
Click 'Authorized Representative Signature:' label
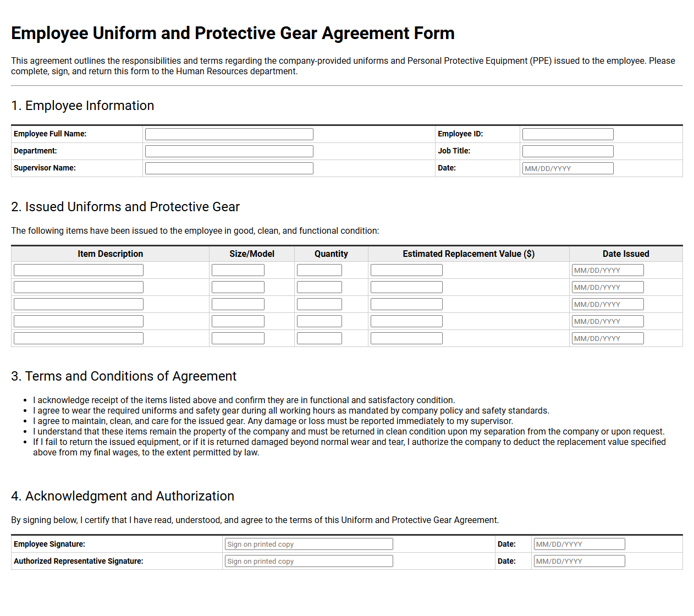(x=78, y=561)
